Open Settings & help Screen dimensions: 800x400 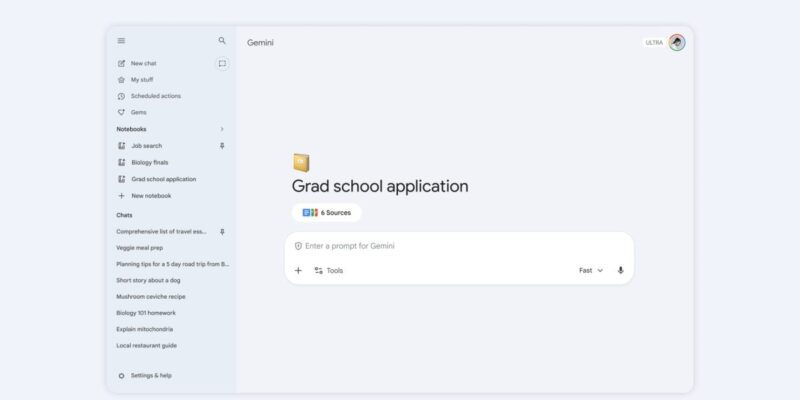click(151, 376)
